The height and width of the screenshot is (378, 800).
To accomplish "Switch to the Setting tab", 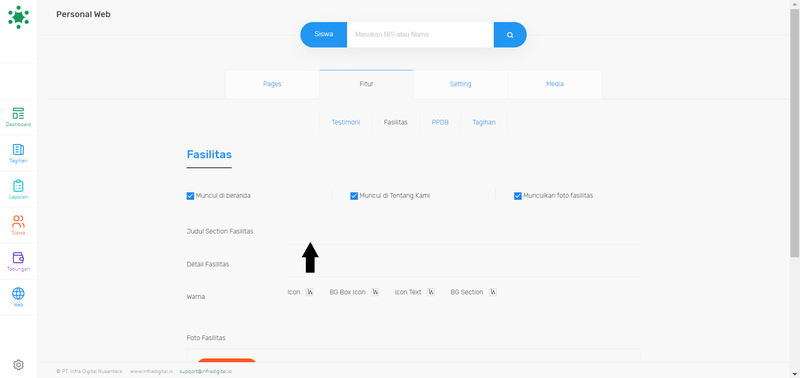I will click(460, 84).
